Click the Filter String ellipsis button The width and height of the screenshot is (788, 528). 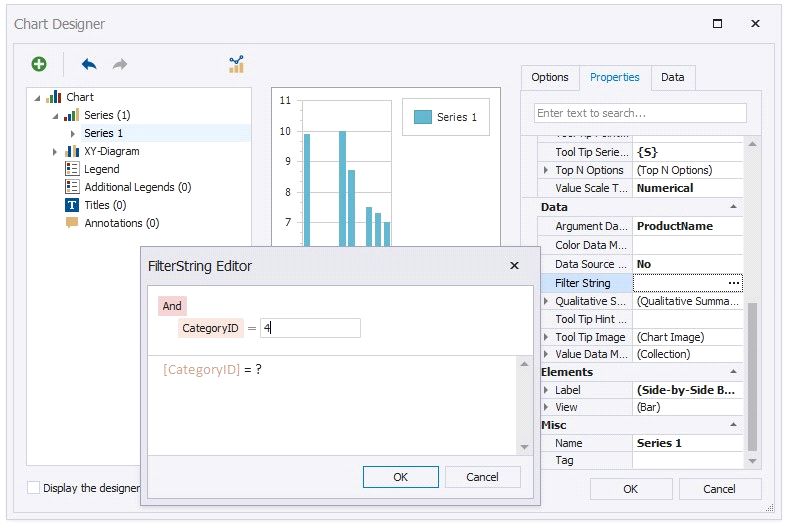coord(733,283)
